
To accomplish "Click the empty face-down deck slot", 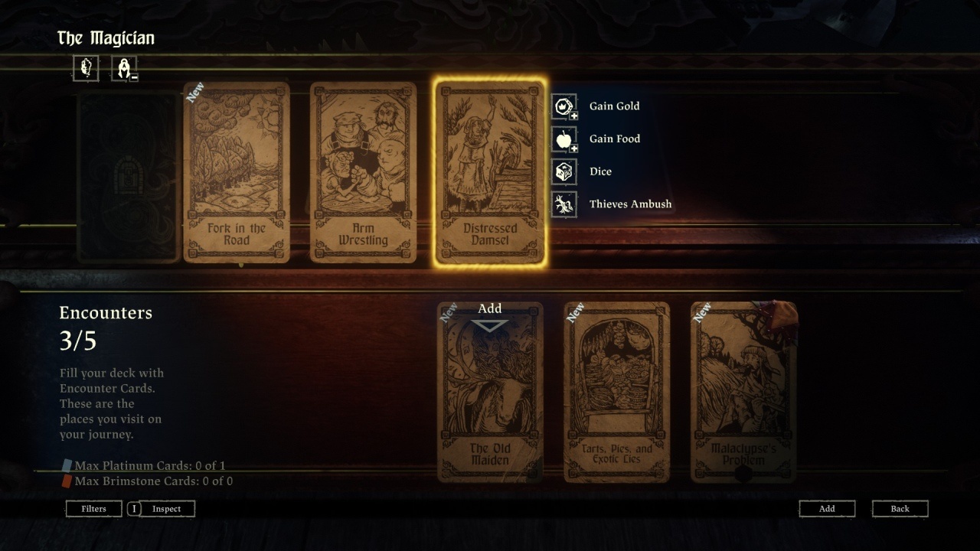I will [x=128, y=176].
